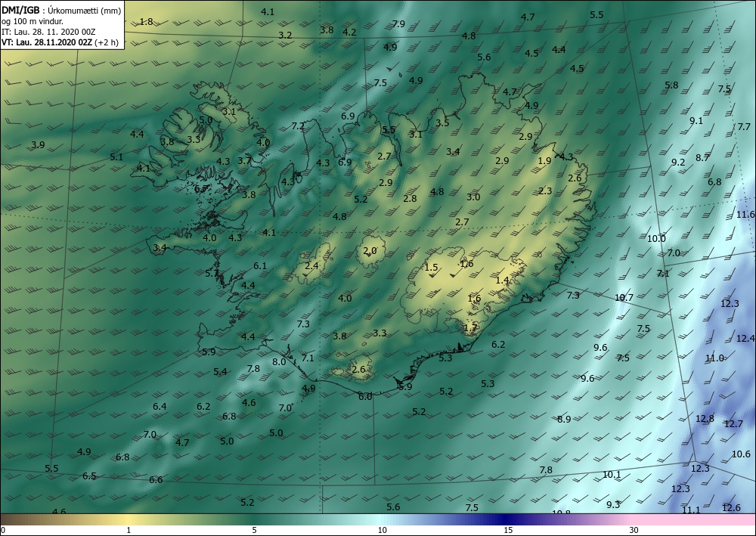
Task: Click the map value 1.7
Action: (470, 328)
